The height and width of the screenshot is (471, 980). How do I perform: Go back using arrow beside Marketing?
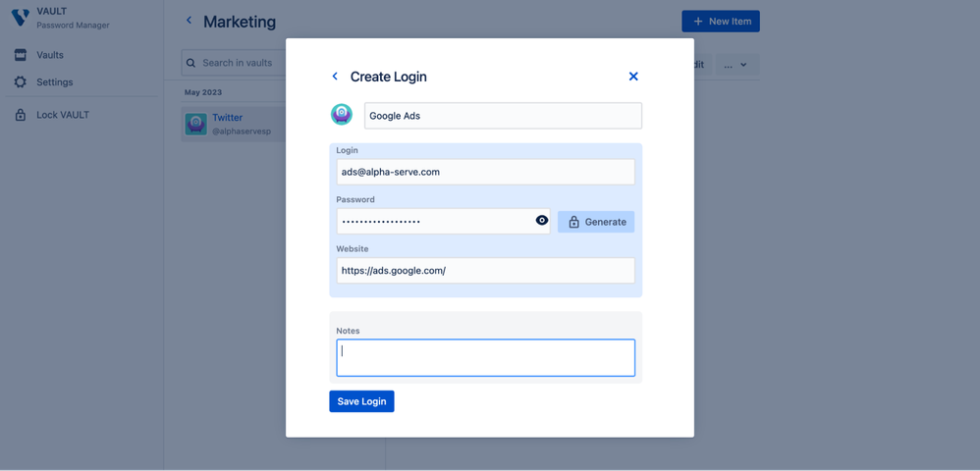(x=190, y=21)
